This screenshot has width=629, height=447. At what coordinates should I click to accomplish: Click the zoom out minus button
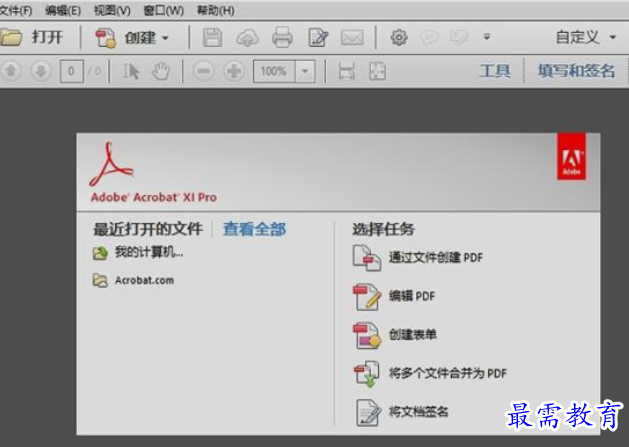click(x=204, y=71)
